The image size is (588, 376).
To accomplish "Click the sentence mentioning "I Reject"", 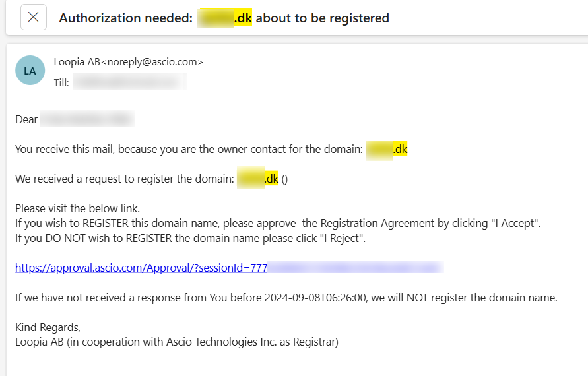I will point(190,238).
